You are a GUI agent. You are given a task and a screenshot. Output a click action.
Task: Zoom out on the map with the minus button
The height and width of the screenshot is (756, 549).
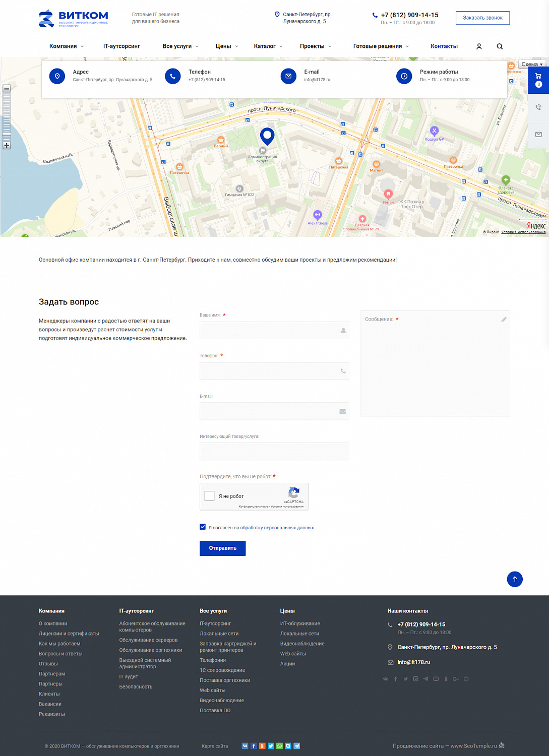[7, 88]
